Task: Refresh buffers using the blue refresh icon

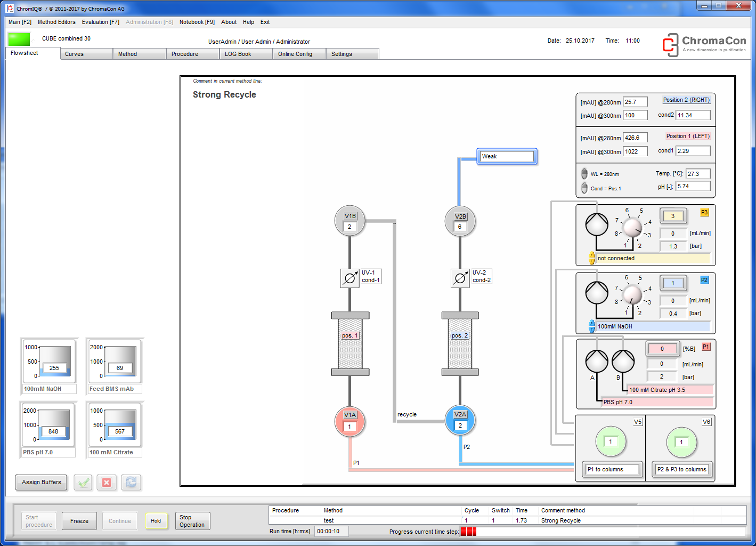Action: pos(131,483)
